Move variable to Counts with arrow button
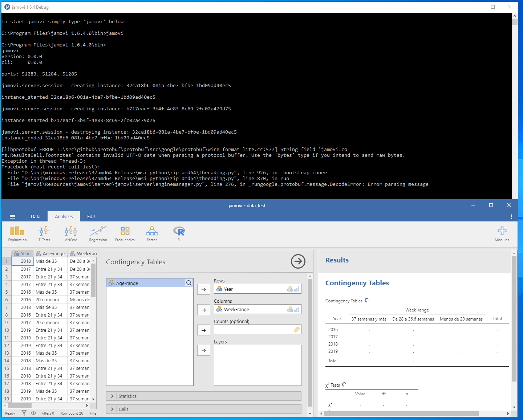The height and width of the screenshot is (420, 523). [204, 330]
